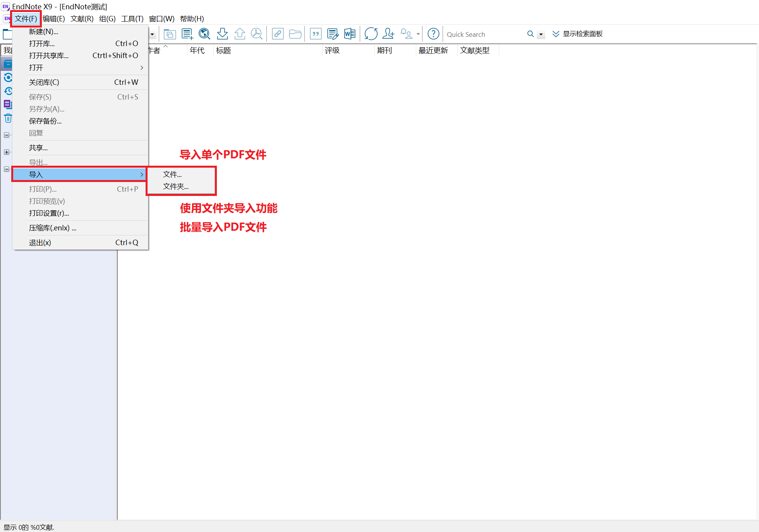759x532 pixels.
Task: Choose 关闭库(C) menu entry
Action: coord(80,82)
